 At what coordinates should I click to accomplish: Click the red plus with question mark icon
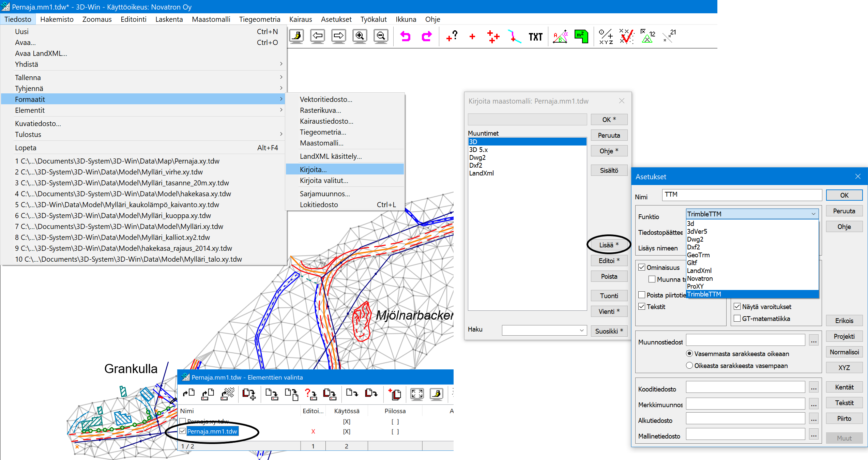tap(452, 36)
